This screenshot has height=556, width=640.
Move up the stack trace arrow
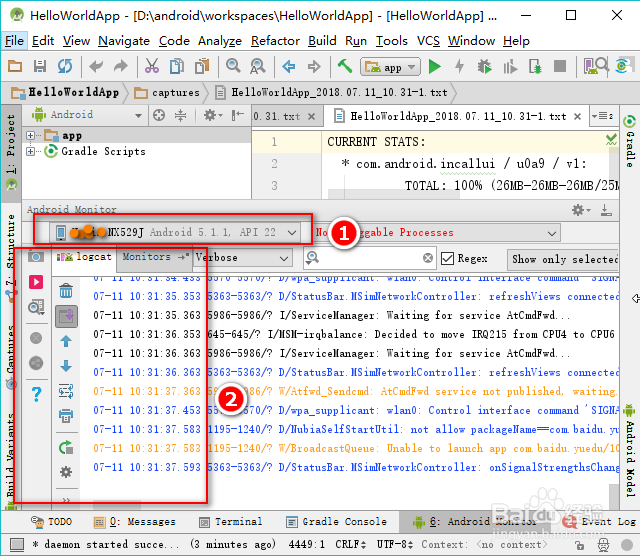(66, 341)
